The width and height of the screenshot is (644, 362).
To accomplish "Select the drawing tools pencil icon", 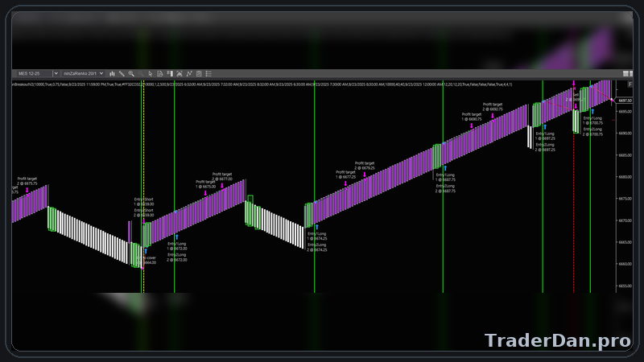I will point(122,73).
